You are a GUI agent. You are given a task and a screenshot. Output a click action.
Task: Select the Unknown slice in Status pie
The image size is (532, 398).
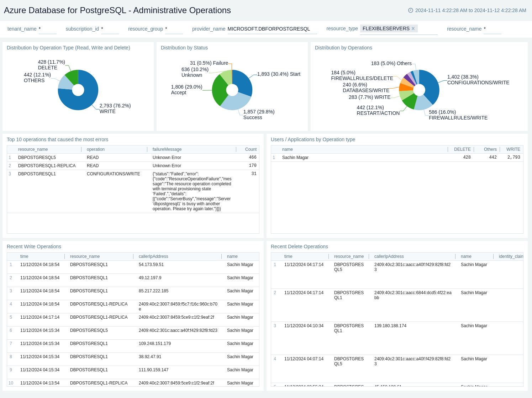pos(227,77)
